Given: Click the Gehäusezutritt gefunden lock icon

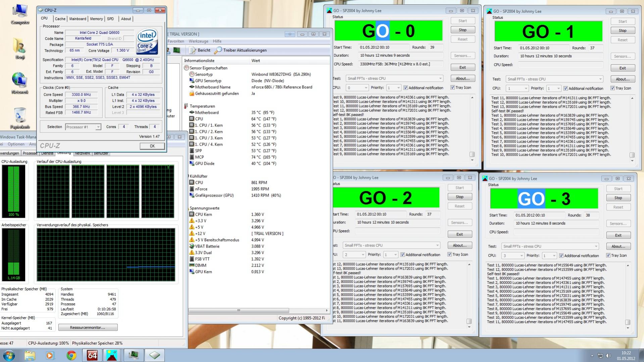Looking at the screenshot, I should click(192, 94).
